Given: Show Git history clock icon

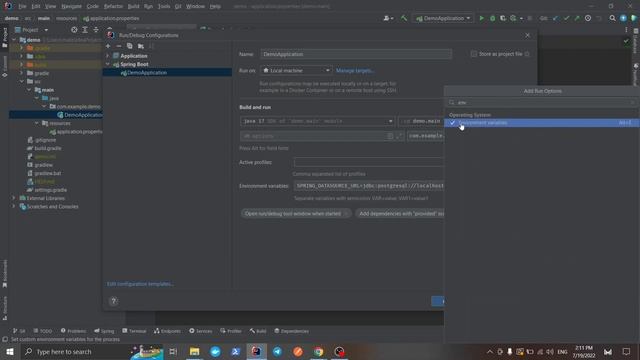Looking at the screenshot, I should click(x=588, y=18).
